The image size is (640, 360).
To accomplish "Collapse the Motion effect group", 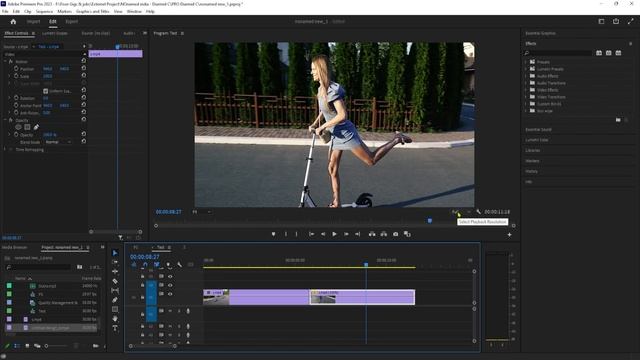I will pos(5,61).
